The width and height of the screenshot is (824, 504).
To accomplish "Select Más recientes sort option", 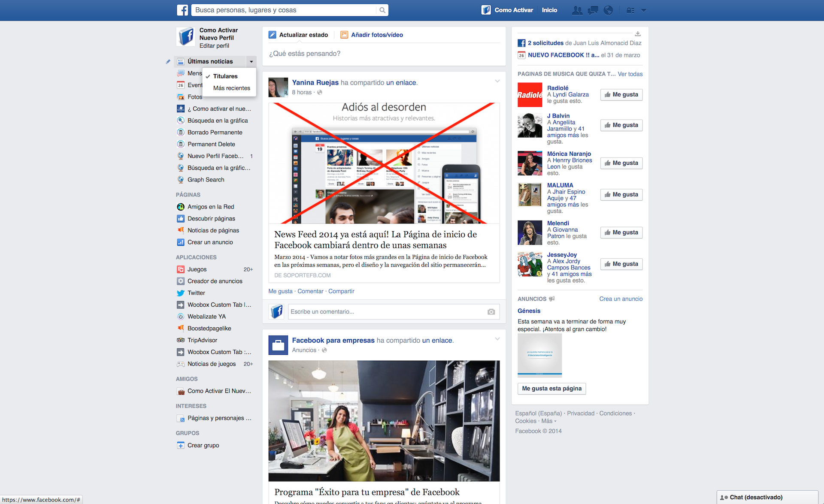I will click(231, 88).
